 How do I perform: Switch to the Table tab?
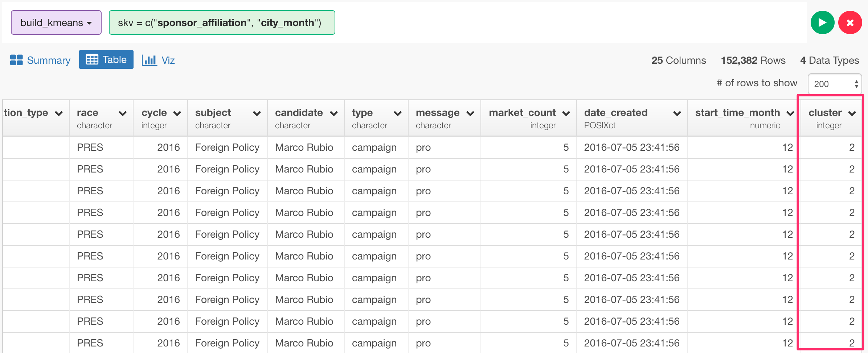pyautogui.click(x=106, y=60)
